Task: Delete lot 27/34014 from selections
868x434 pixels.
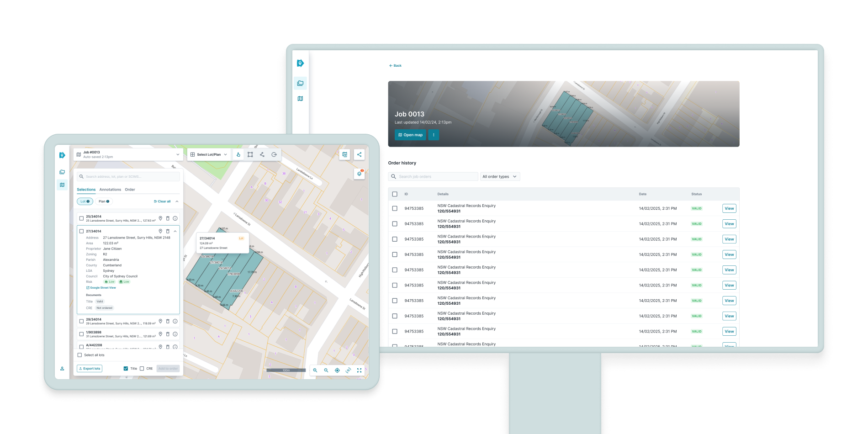Action: point(168,231)
